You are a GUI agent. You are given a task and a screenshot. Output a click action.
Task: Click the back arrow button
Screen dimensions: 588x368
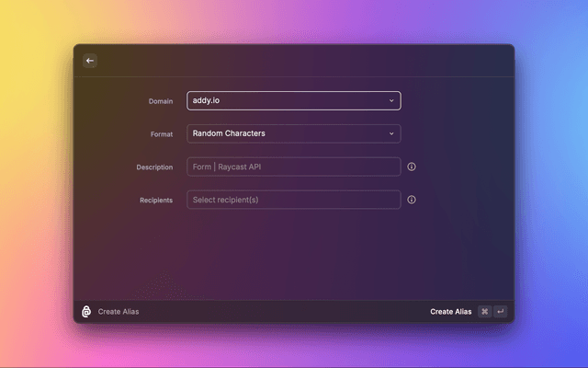coord(90,61)
